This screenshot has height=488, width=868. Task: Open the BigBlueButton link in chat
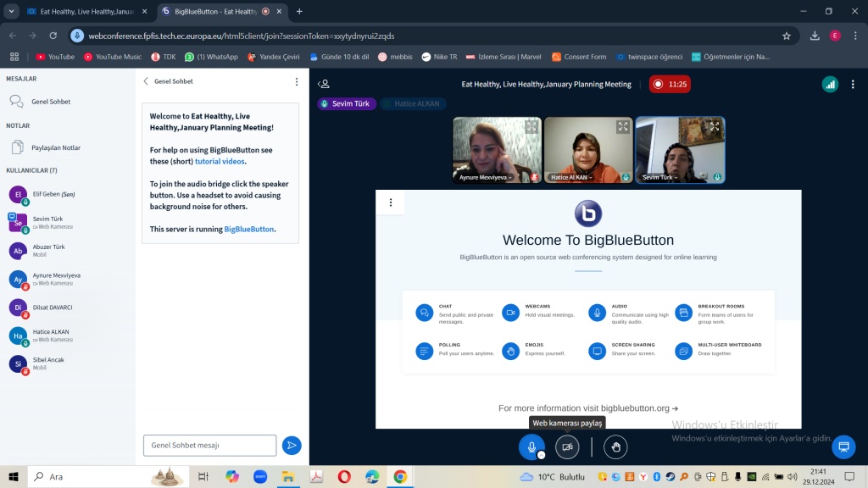pos(248,229)
